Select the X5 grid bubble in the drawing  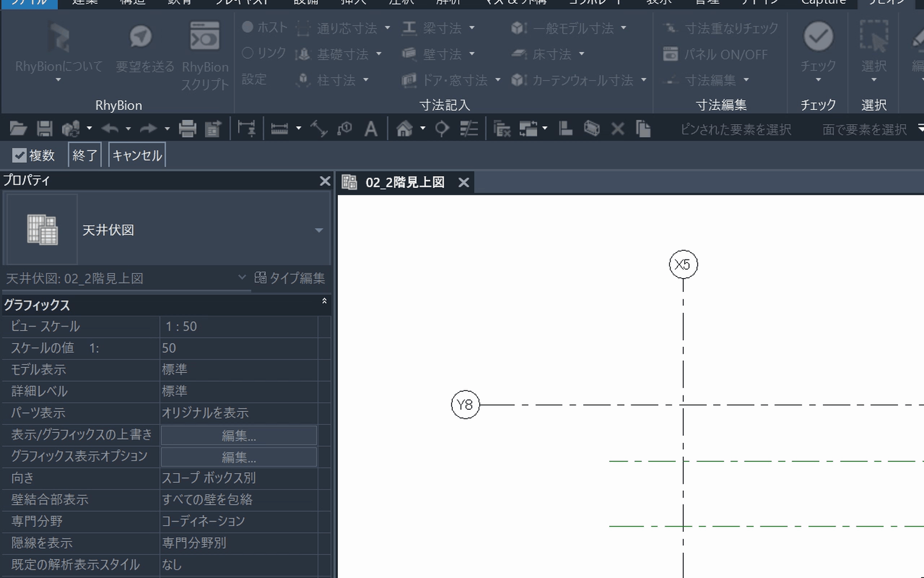click(683, 265)
